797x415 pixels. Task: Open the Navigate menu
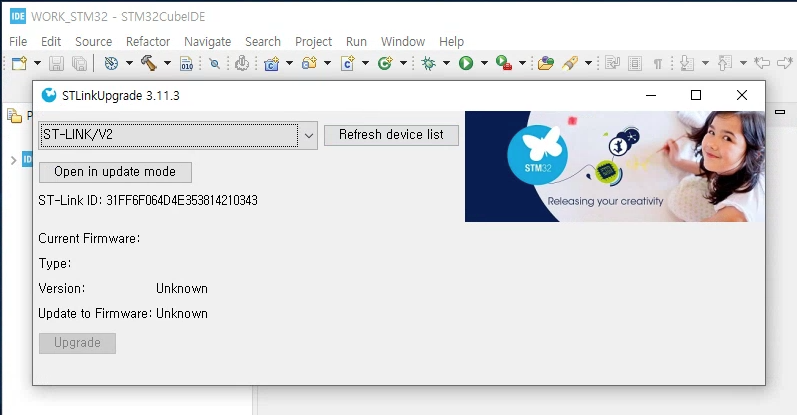point(207,42)
